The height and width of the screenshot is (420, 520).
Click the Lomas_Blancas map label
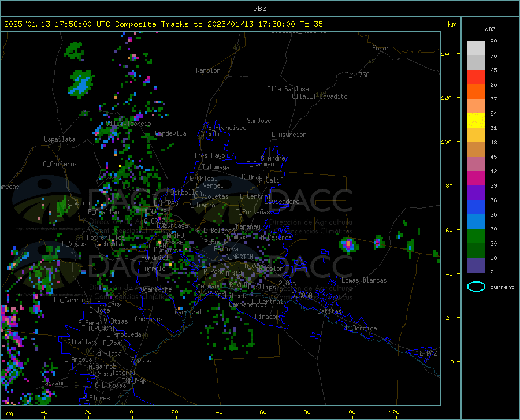364,280
